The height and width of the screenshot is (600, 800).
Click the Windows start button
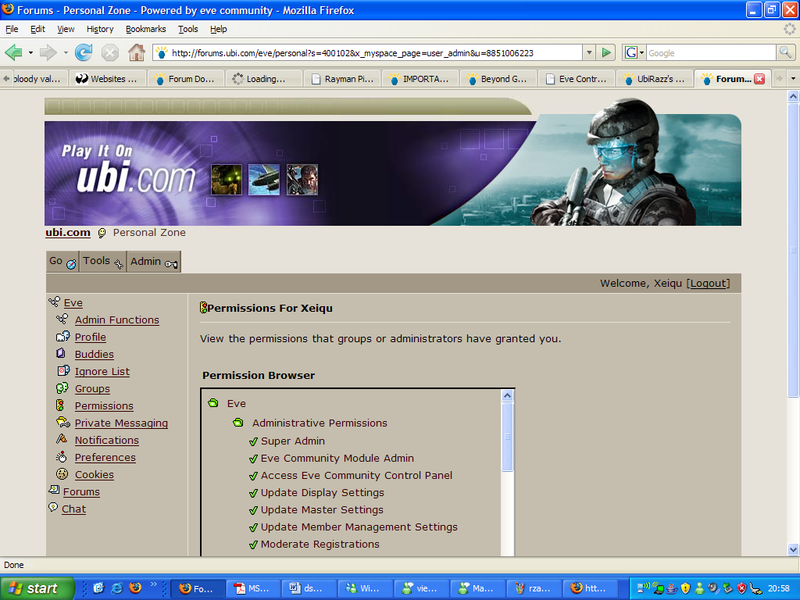[37, 588]
